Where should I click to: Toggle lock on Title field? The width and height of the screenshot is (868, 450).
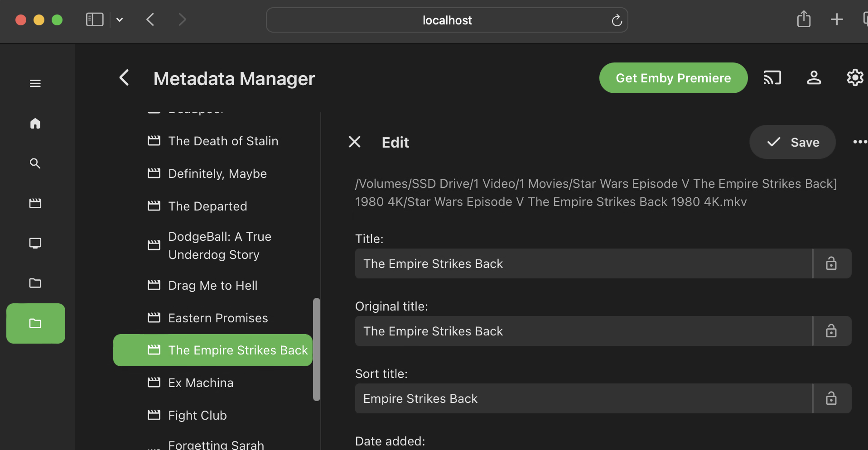(831, 263)
